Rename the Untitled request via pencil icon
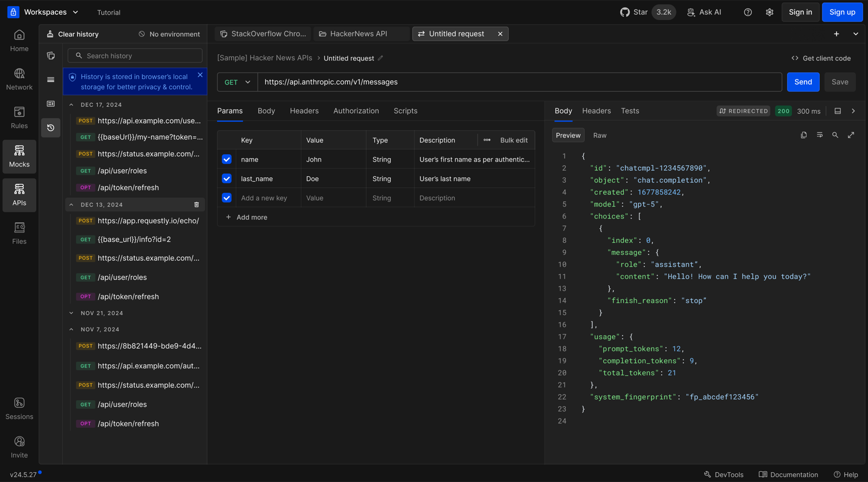The image size is (868, 482). pos(380,58)
